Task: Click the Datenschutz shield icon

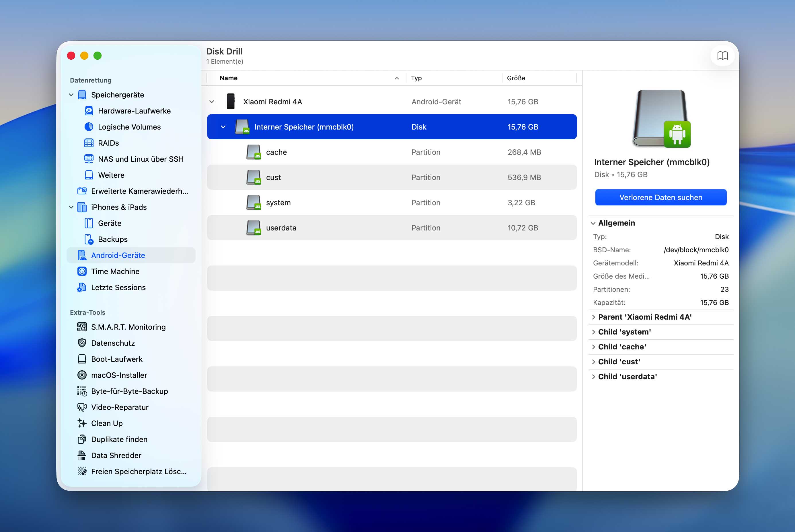Action: 82,343
